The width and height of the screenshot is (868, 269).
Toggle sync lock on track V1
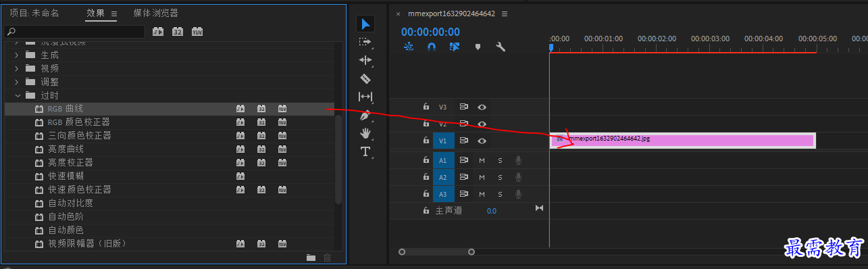[x=464, y=141]
